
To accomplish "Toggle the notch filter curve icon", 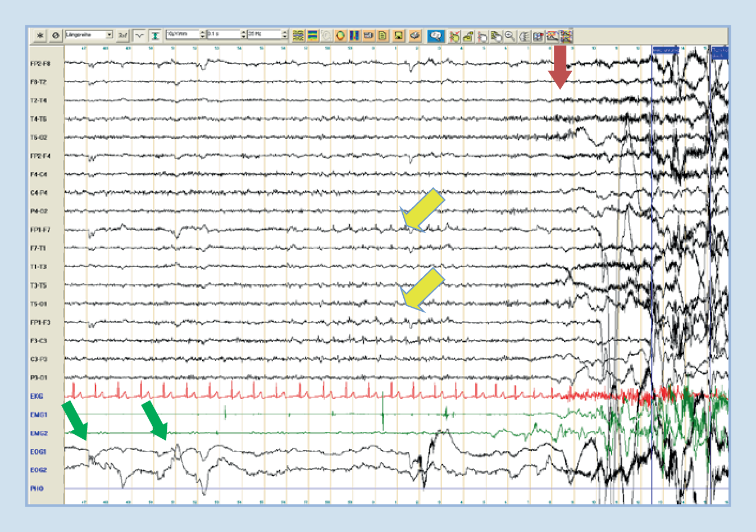I will [x=139, y=35].
